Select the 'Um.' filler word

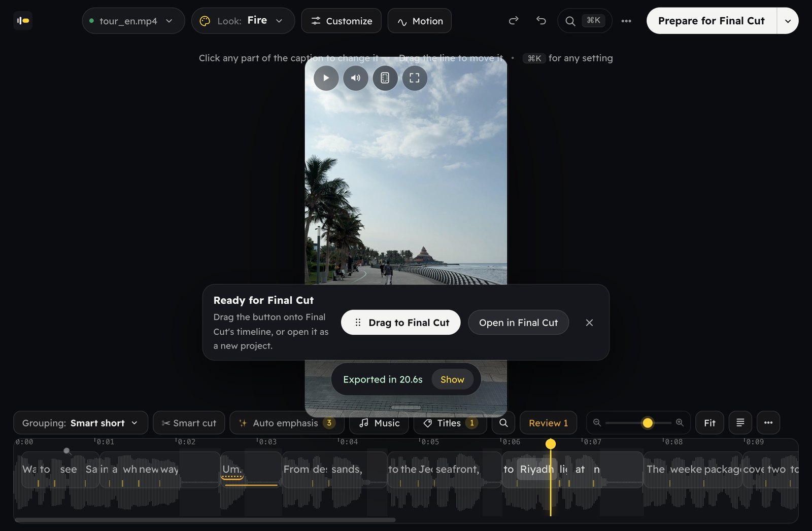click(232, 470)
